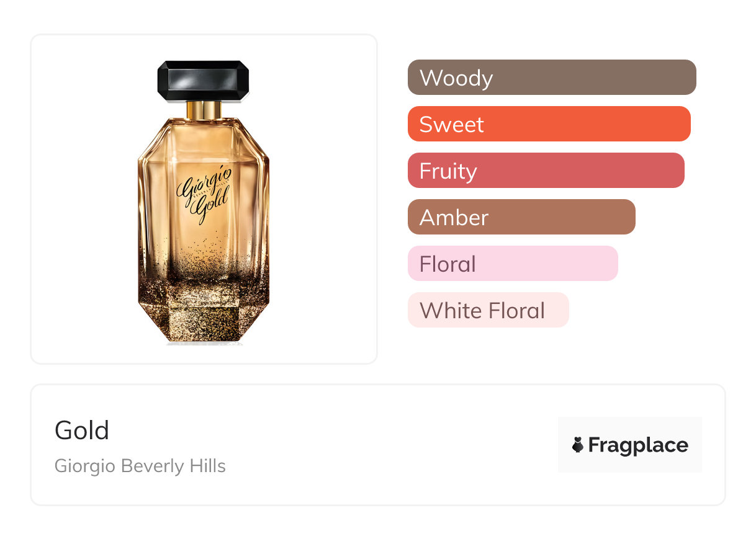The width and height of the screenshot is (756, 536).
Task: Click the Gold perfume title
Action: point(81,431)
